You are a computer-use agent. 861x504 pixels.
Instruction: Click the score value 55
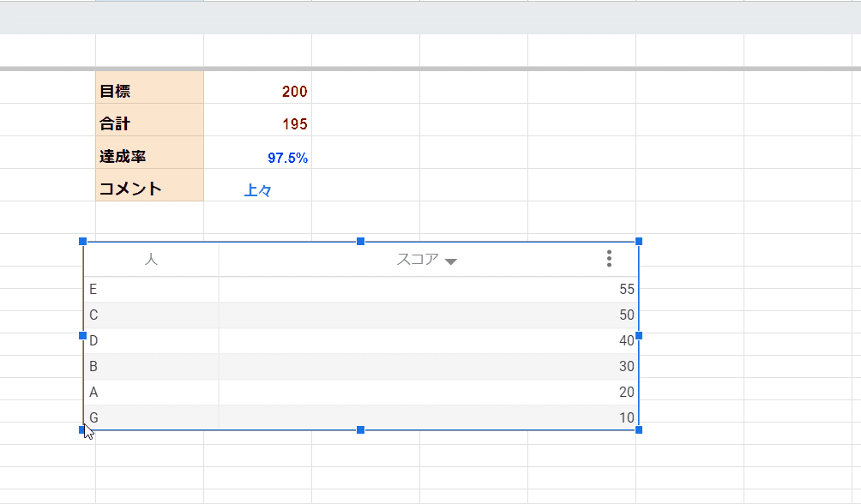pos(627,290)
